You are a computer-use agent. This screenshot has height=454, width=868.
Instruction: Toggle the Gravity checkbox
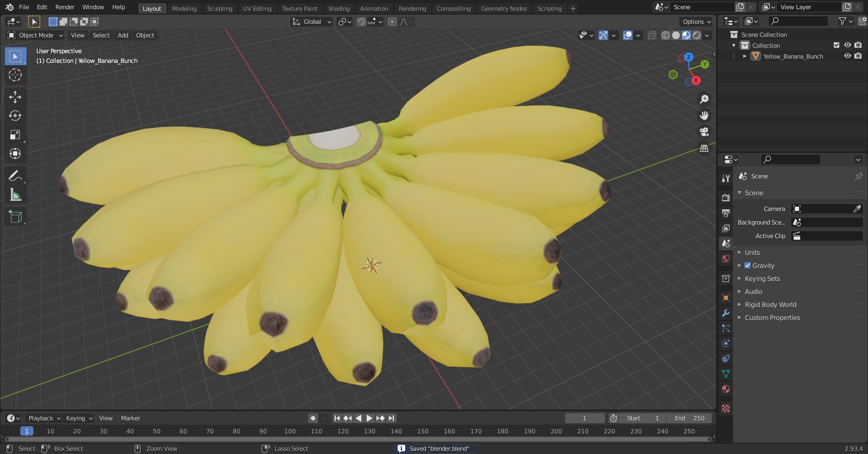tap(748, 265)
